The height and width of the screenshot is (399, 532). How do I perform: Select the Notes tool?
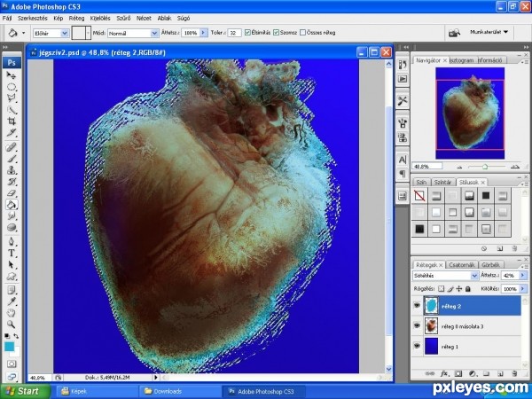point(12,290)
